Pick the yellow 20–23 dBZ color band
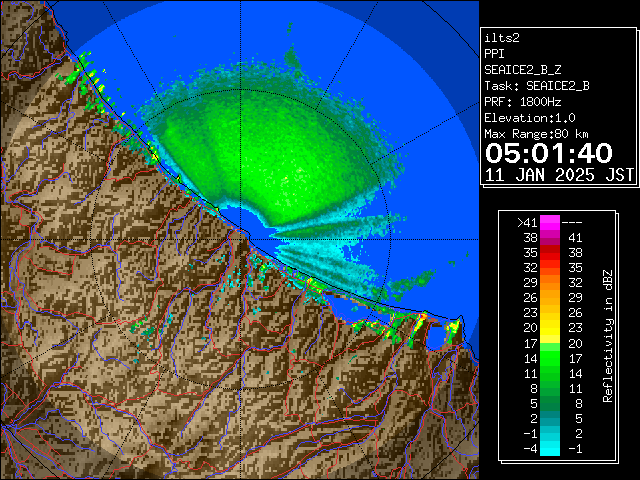Image resolution: width=640 pixels, height=480 pixels. (x=550, y=328)
